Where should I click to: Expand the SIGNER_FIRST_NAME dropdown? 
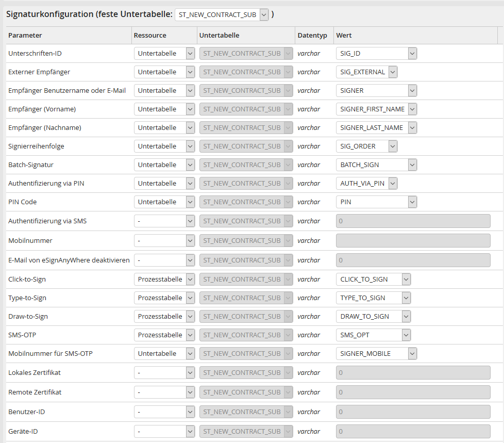point(376,109)
